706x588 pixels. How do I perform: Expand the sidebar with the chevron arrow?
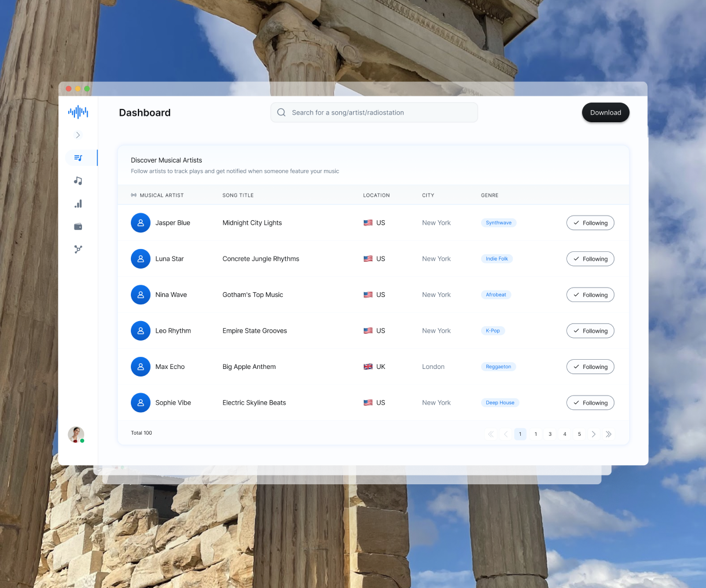pos(78,135)
